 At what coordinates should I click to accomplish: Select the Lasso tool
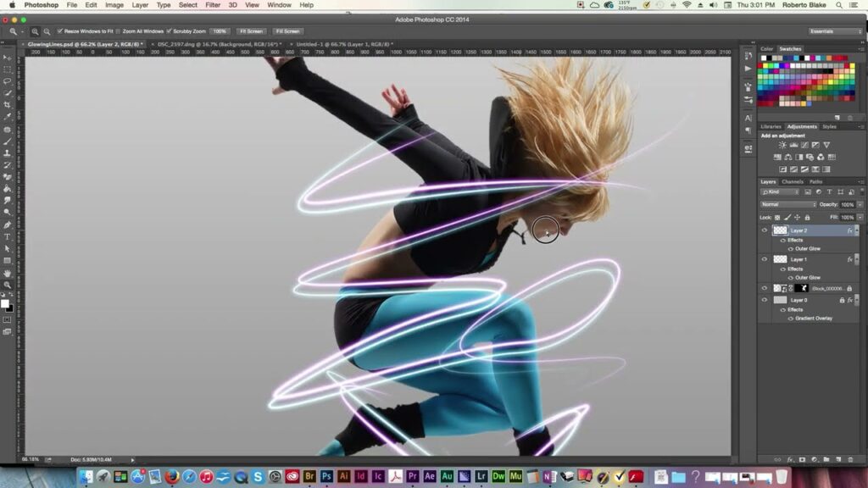[8, 81]
